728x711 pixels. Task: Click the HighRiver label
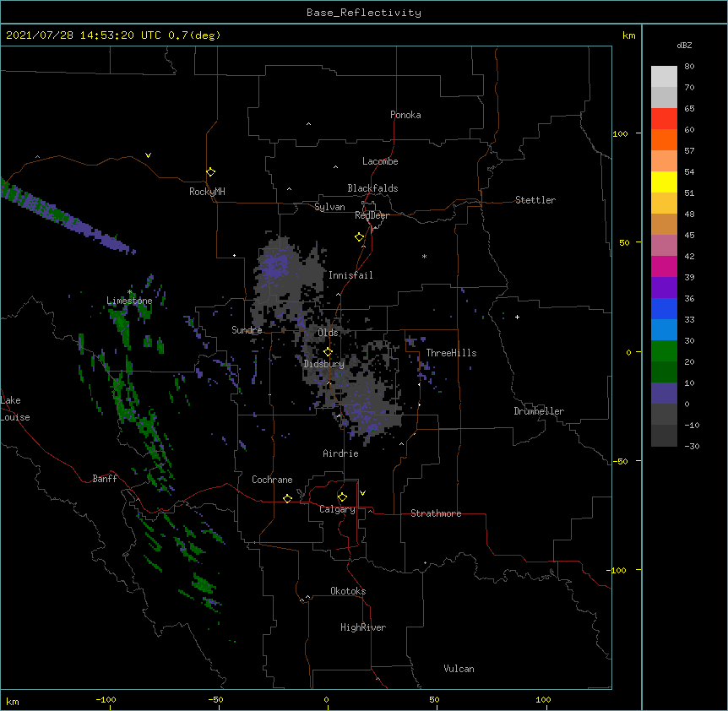click(363, 627)
